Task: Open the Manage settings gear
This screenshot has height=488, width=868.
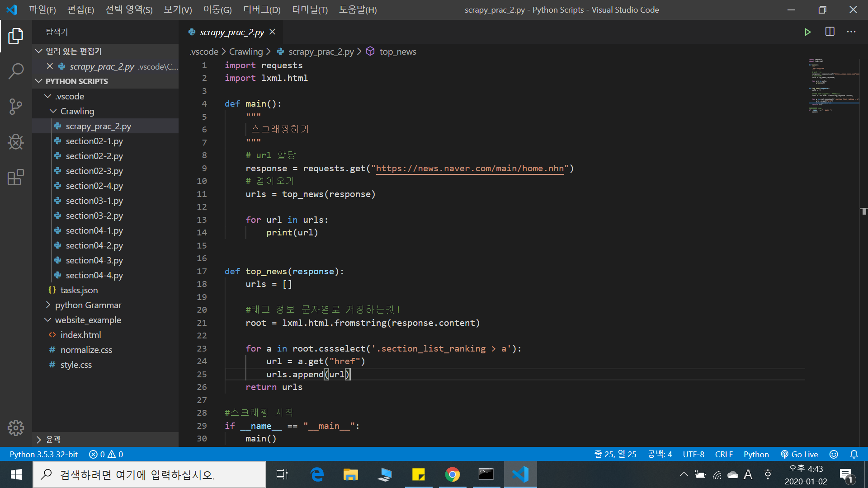Action: tap(16, 427)
